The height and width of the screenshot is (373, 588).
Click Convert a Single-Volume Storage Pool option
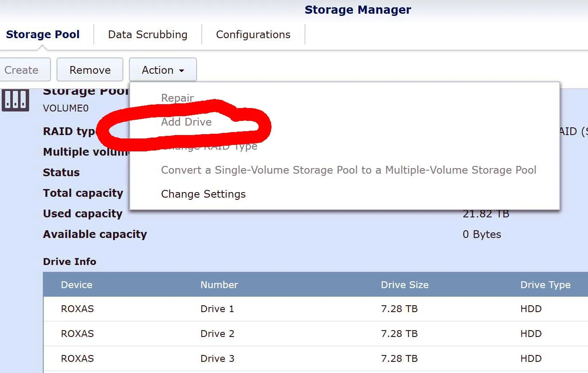(x=348, y=170)
